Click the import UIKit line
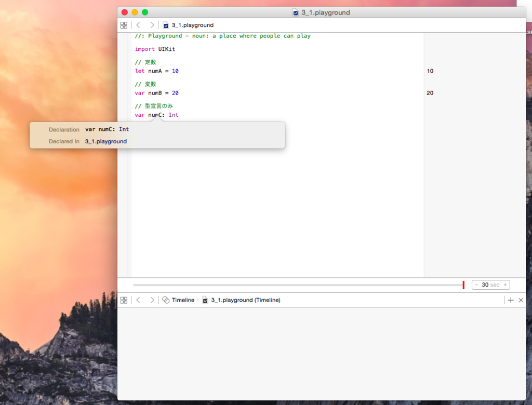This screenshot has width=532, height=405. coord(155,49)
